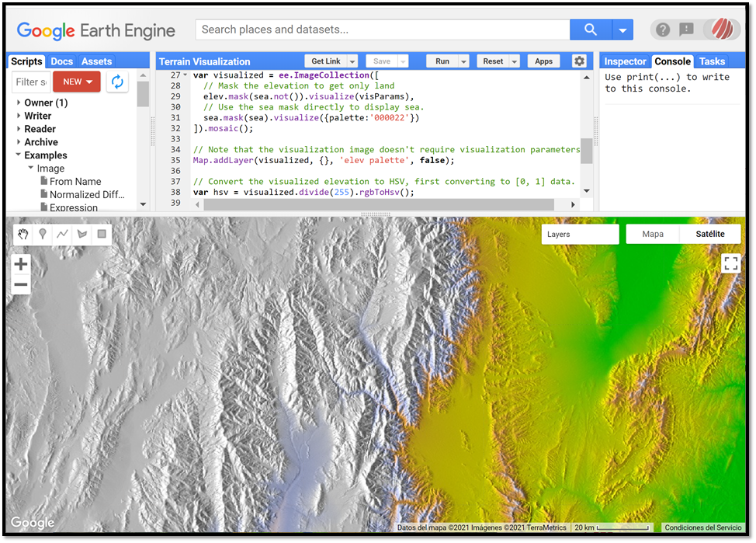Open the NEW script dropdown button

(77, 82)
